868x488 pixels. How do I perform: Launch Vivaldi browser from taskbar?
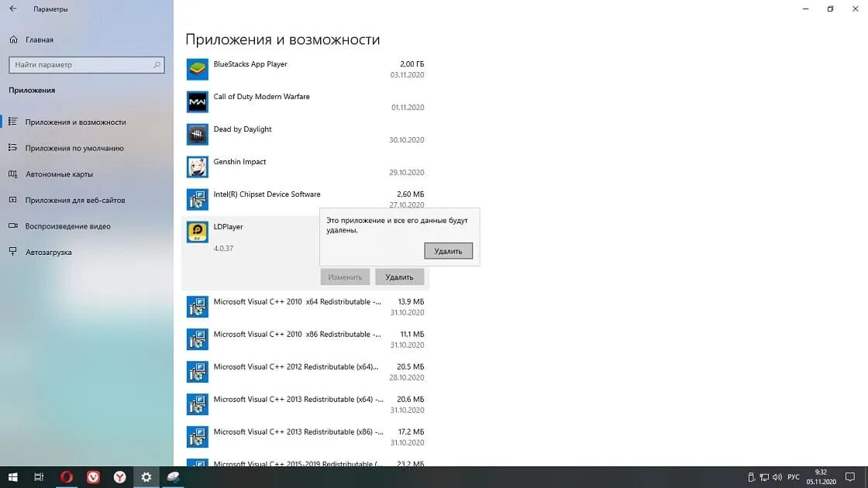pos(93,477)
